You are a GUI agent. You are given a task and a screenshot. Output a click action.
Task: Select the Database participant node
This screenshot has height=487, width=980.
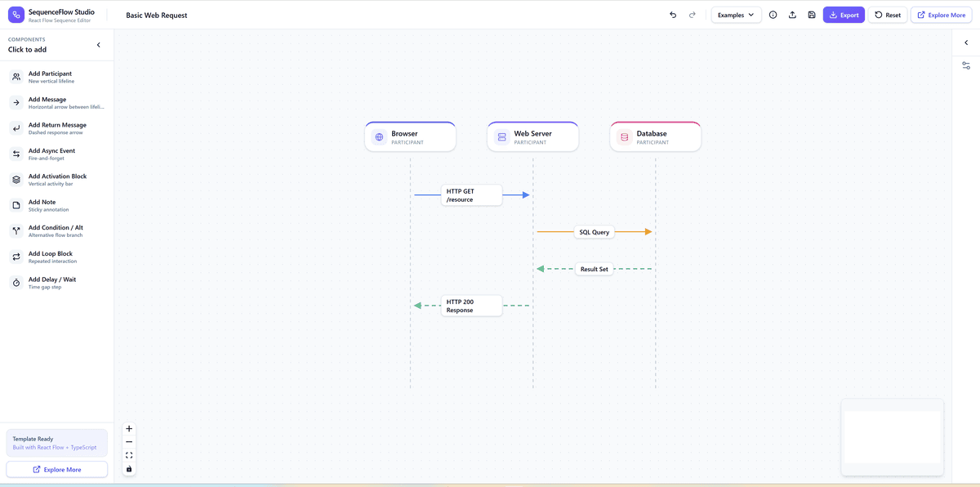[x=655, y=136]
